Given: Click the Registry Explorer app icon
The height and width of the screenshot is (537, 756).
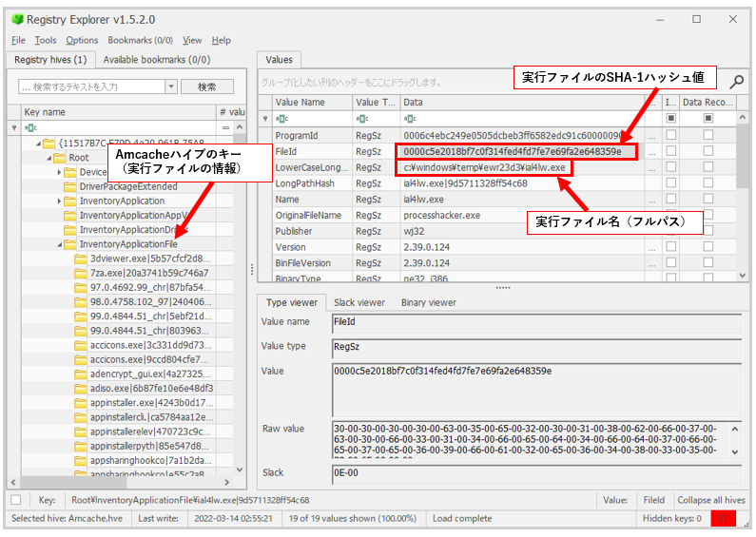Looking at the screenshot, I should pyautogui.click(x=18, y=19).
